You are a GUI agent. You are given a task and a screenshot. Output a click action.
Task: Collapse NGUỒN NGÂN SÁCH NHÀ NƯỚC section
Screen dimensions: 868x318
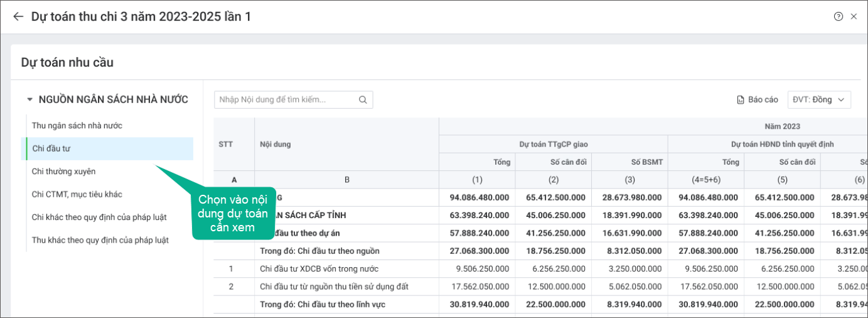29,99
